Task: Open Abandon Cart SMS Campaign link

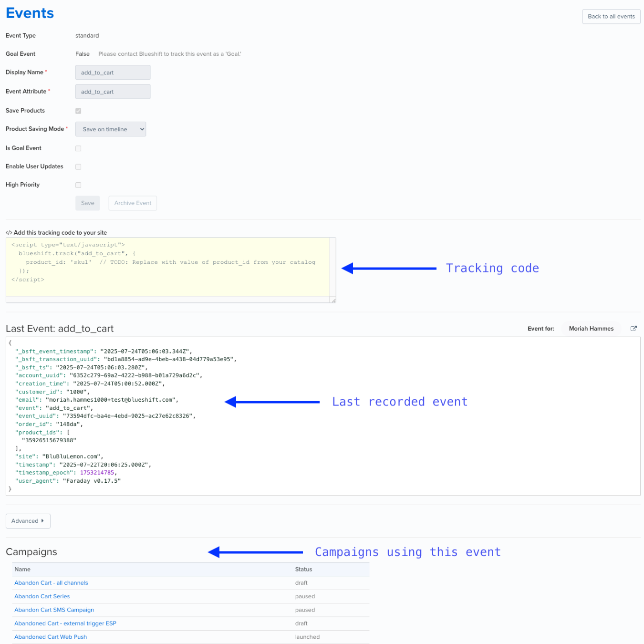Action: (x=54, y=610)
